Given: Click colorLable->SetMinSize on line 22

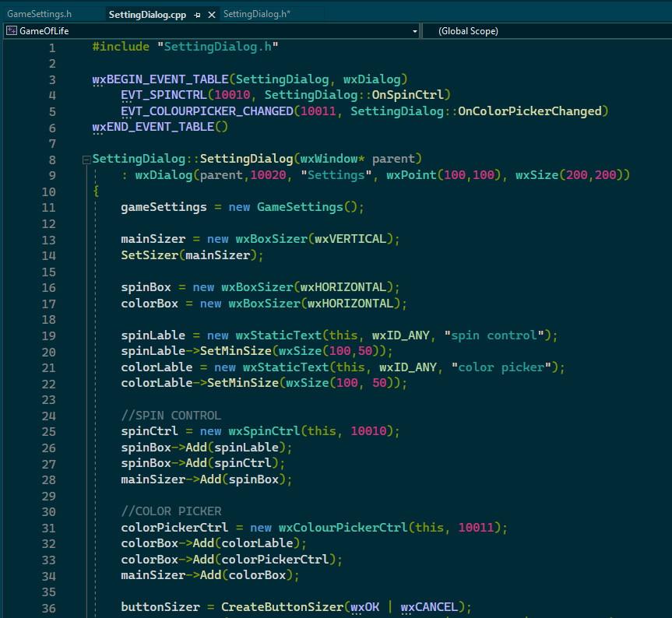Looking at the screenshot, I should [199, 383].
